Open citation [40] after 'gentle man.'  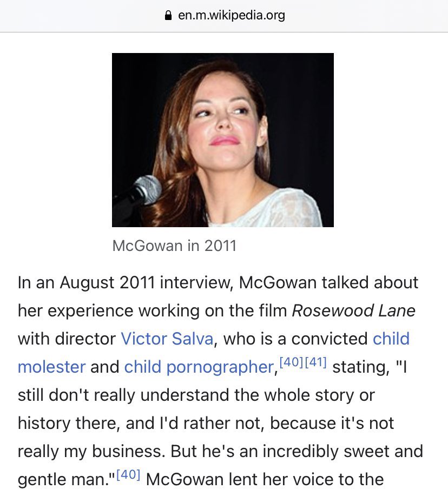(x=128, y=474)
